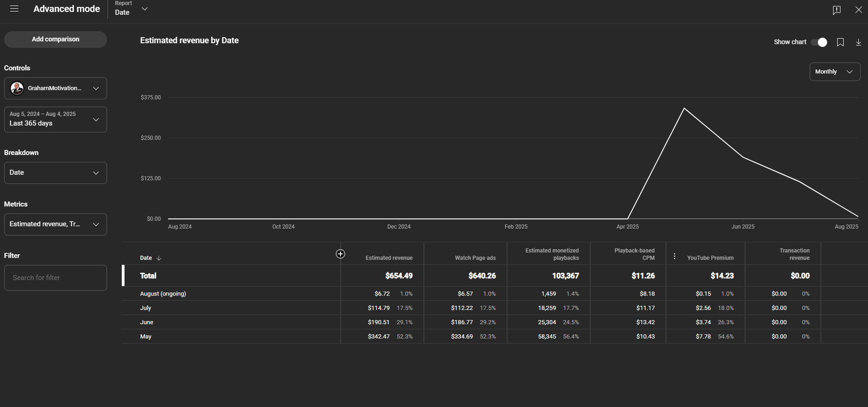Click the Date column header label
The width and height of the screenshot is (868, 407).
coord(146,258)
